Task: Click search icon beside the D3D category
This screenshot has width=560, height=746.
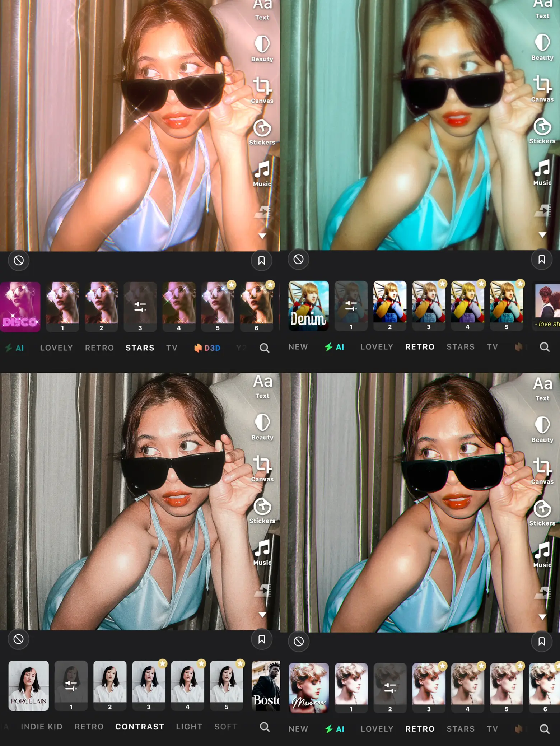Action: click(265, 348)
